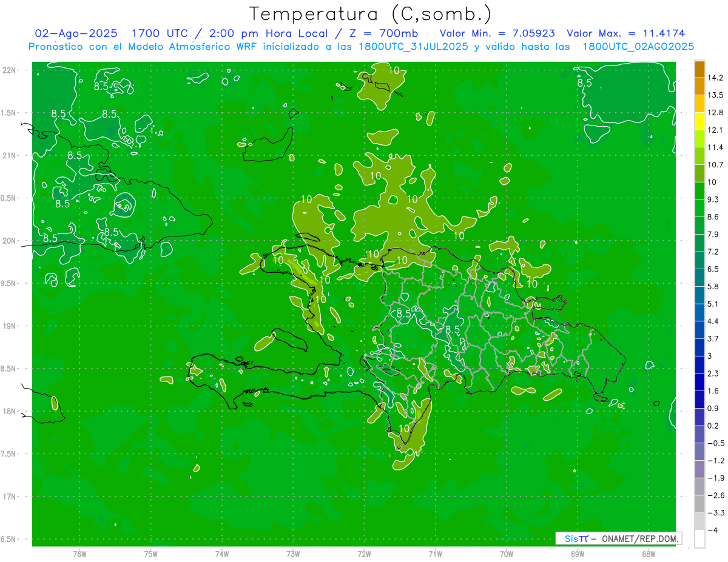Viewport: 728px width, 562px height.
Task: Click the dark orange swatch above 14.2
Action: point(699,69)
